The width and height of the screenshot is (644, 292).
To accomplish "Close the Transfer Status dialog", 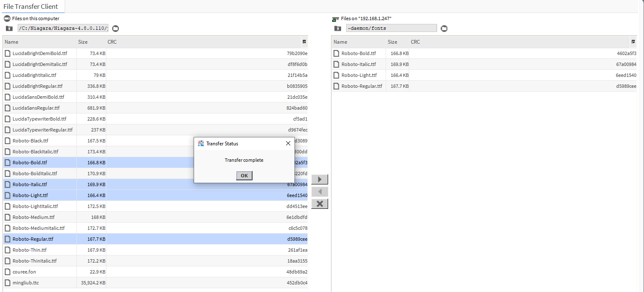I will 288,143.
